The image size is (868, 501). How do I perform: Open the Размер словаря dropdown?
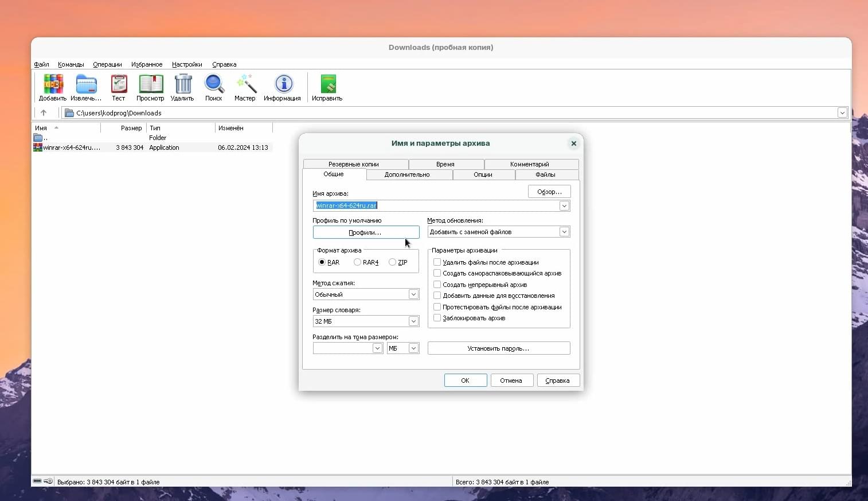[413, 321]
